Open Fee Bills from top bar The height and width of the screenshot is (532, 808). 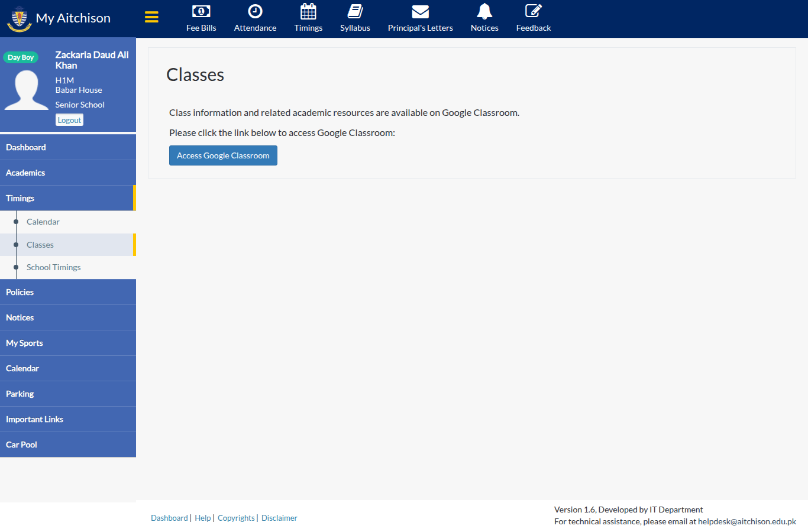pyautogui.click(x=201, y=19)
